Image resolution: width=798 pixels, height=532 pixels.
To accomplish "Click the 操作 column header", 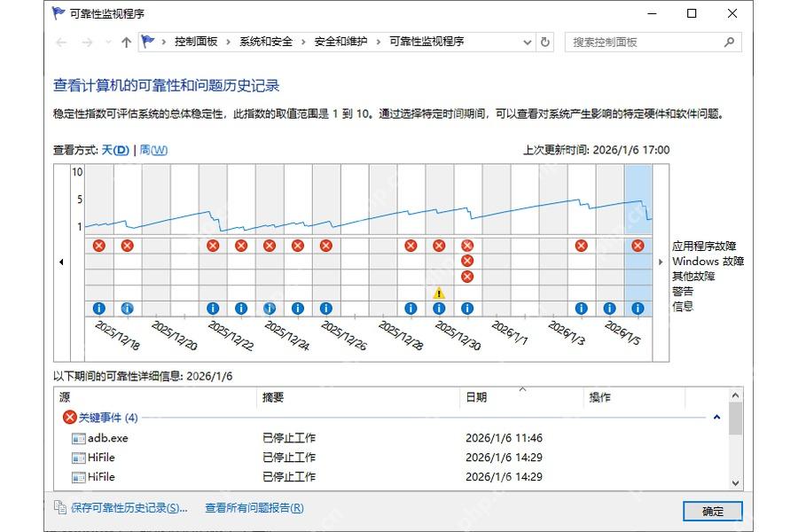I will click(634, 397).
